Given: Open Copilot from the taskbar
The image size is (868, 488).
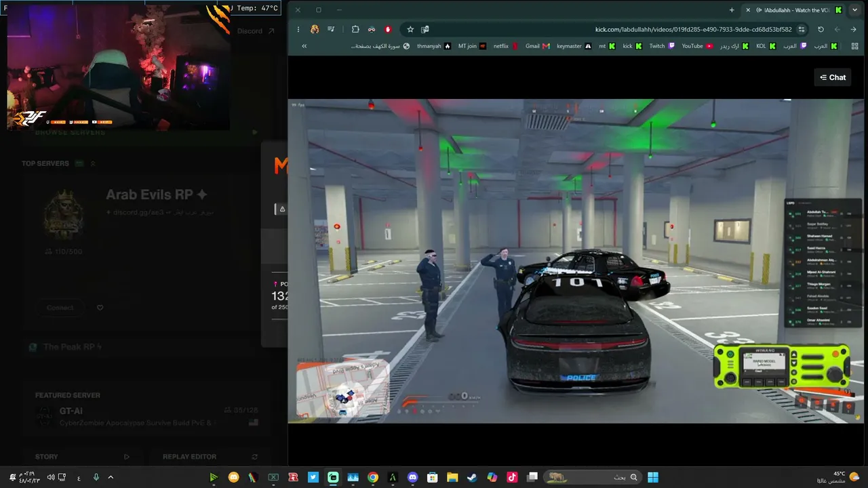Looking at the screenshot, I should click(x=492, y=477).
